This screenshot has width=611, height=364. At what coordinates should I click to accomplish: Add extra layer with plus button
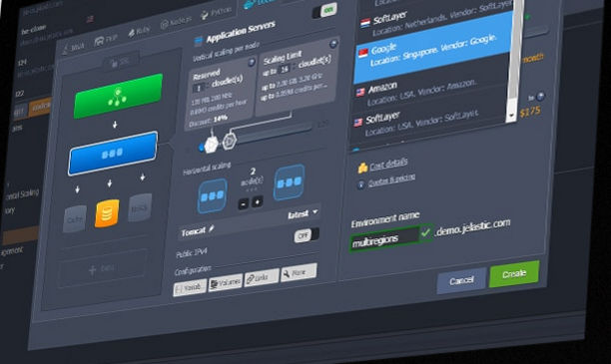coord(102,268)
